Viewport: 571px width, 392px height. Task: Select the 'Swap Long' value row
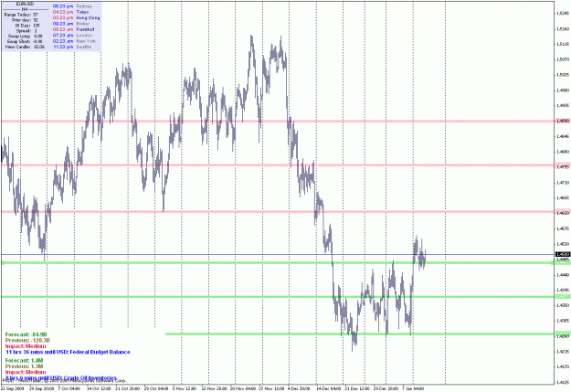(x=26, y=36)
